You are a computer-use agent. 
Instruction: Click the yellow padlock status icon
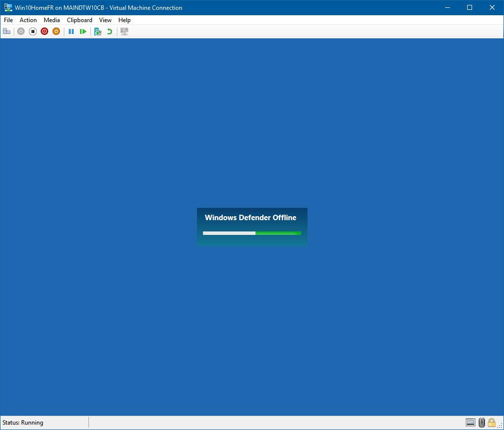(x=491, y=423)
